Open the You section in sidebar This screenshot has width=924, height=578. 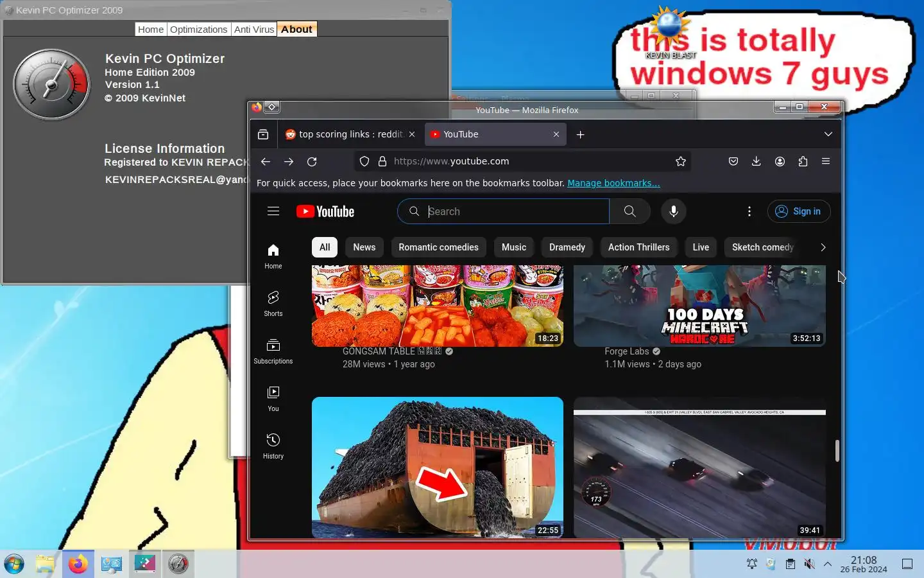pyautogui.click(x=273, y=399)
